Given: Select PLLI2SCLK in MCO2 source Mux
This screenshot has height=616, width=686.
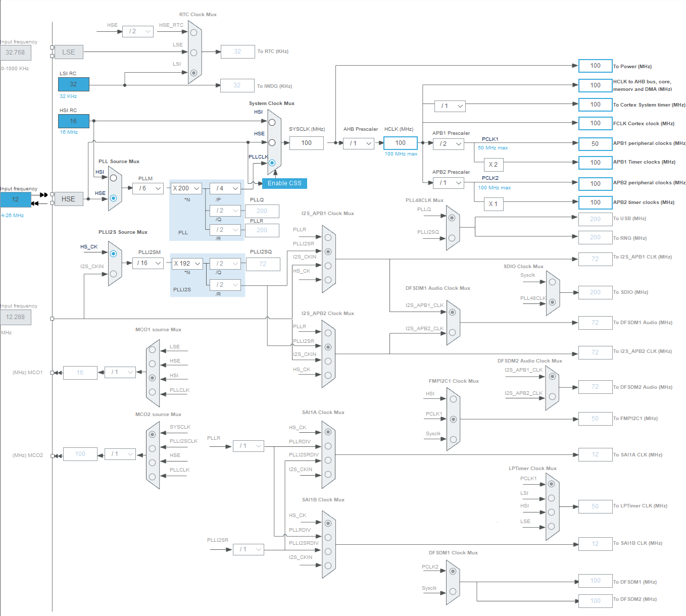Looking at the screenshot, I should (x=152, y=448).
